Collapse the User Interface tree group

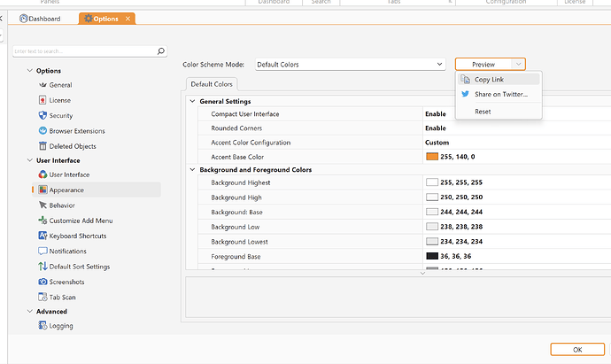coord(29,160)
